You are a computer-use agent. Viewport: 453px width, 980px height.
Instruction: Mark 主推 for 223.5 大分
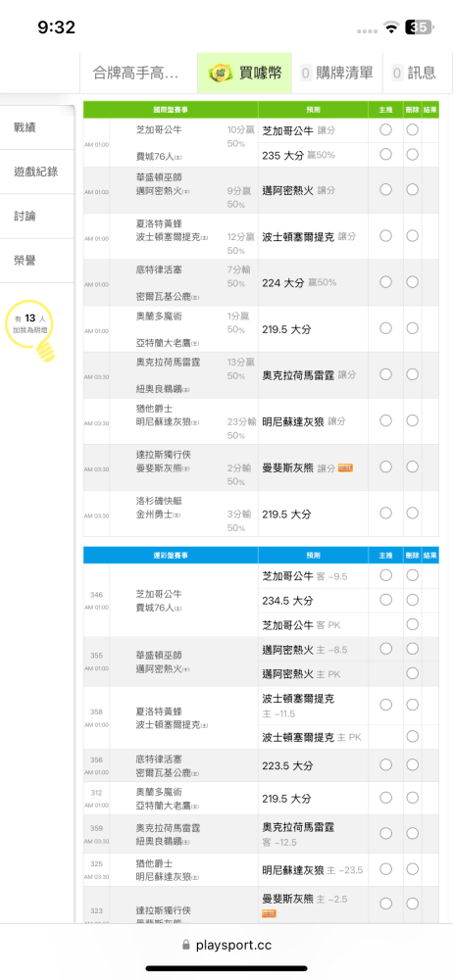pos(385,765)
